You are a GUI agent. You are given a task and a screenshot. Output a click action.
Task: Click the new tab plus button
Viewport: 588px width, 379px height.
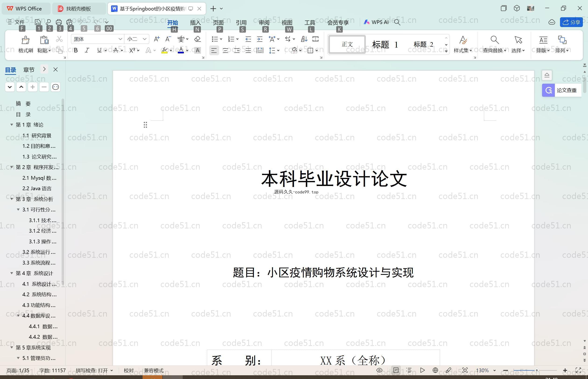point(213,9)
